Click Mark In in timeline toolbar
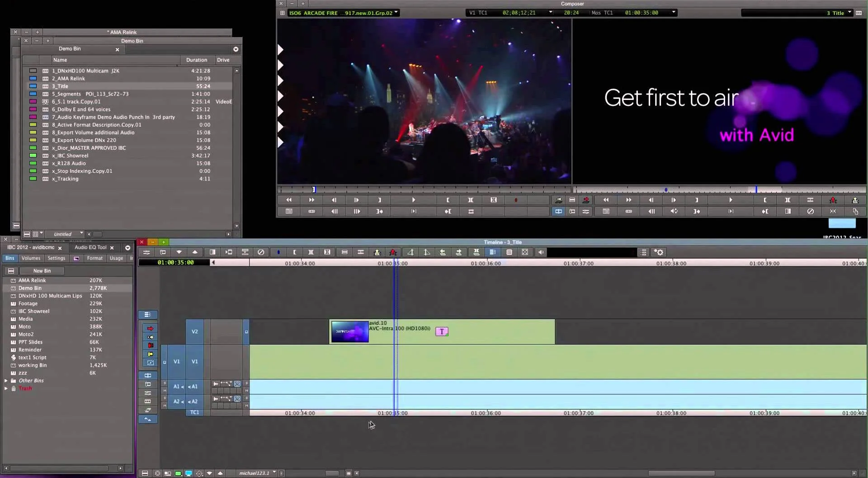Viewport: 868px width, 478px height. click(295, 252)
